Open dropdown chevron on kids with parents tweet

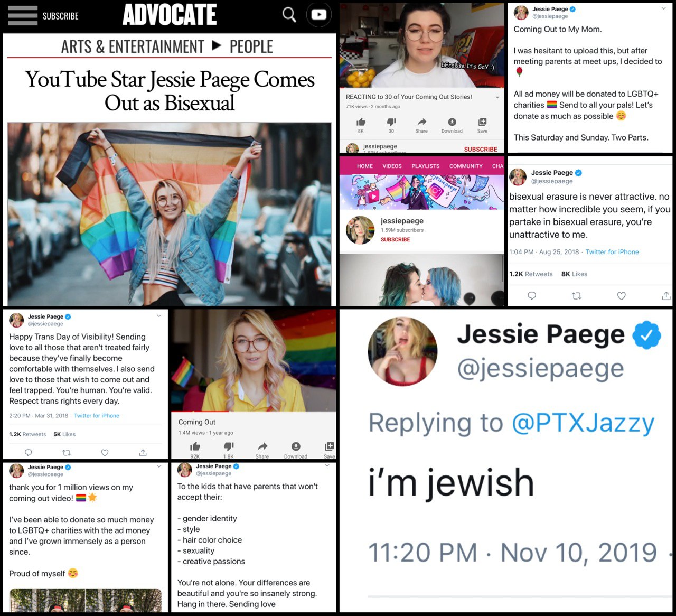[327, 465]
